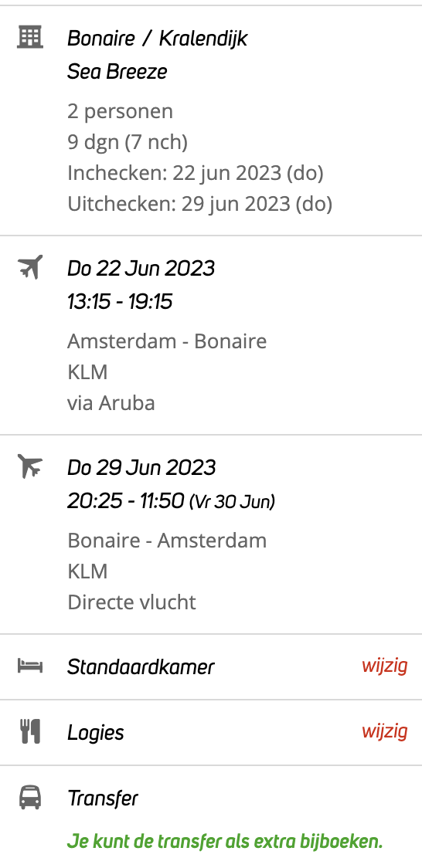Click the bus transfer icon
The height and width of the screenshot is (868, 422).
coord(30,798)
